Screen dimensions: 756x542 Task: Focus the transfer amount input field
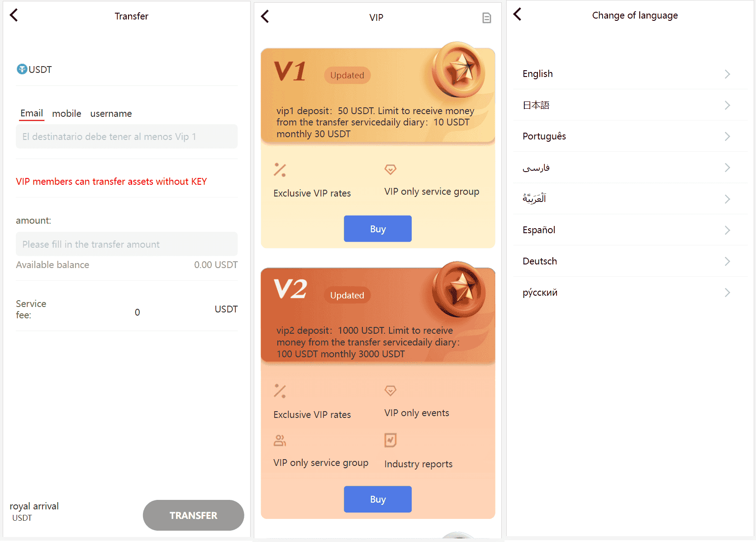[127, 244]
